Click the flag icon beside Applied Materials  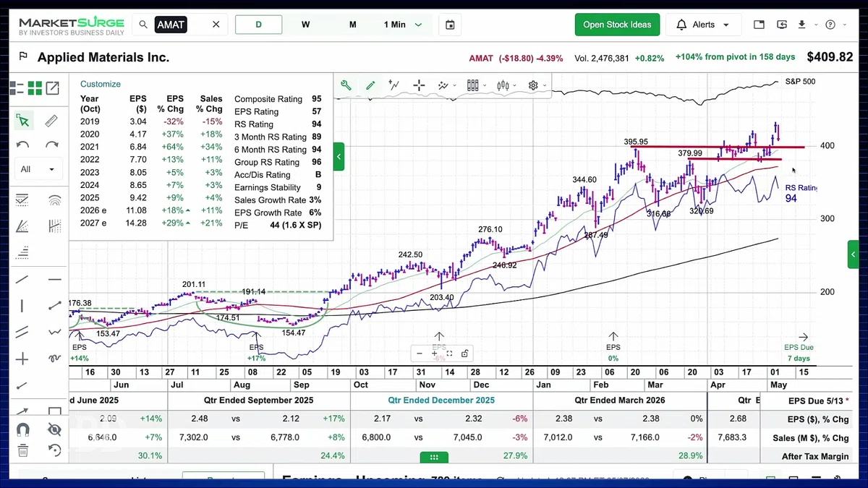point(23,57)
